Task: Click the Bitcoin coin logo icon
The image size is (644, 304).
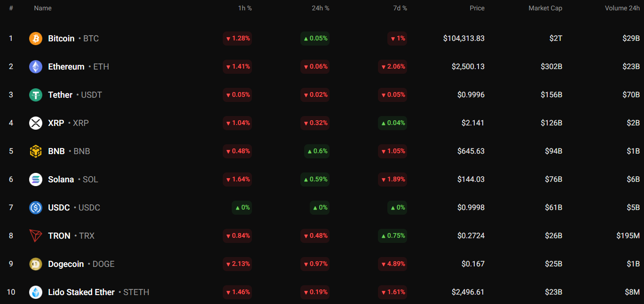Action: click(x=36, y=39)
